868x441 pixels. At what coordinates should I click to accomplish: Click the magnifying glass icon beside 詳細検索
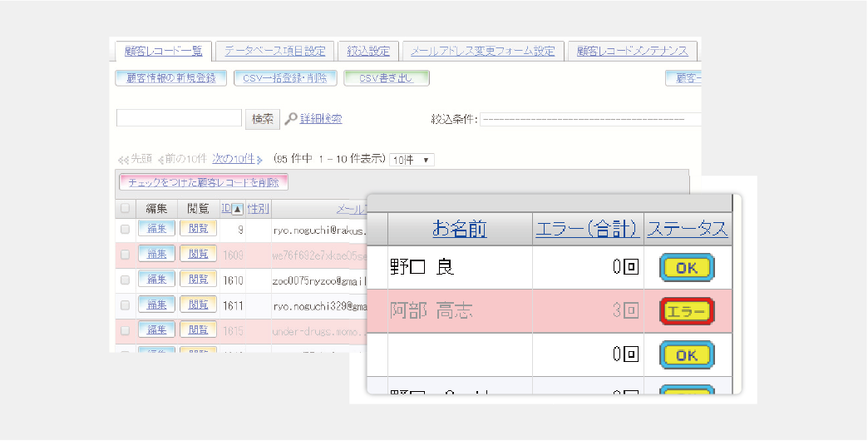(290, 119)
